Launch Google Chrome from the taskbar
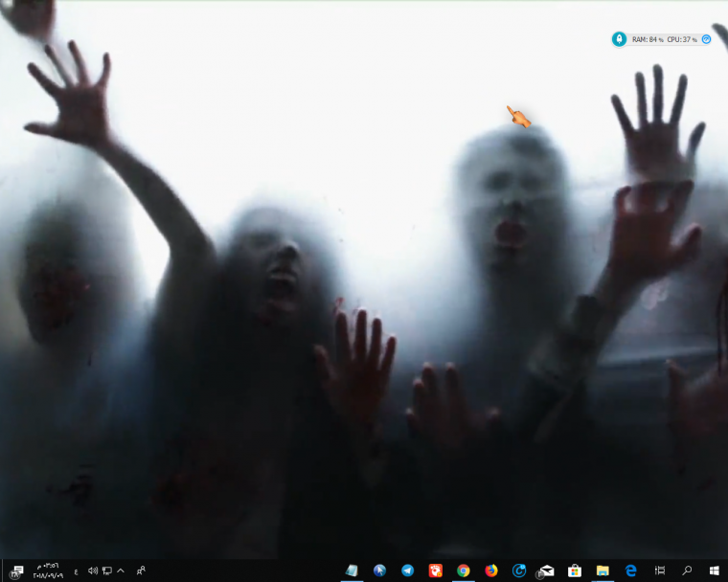 pos(463,571)
